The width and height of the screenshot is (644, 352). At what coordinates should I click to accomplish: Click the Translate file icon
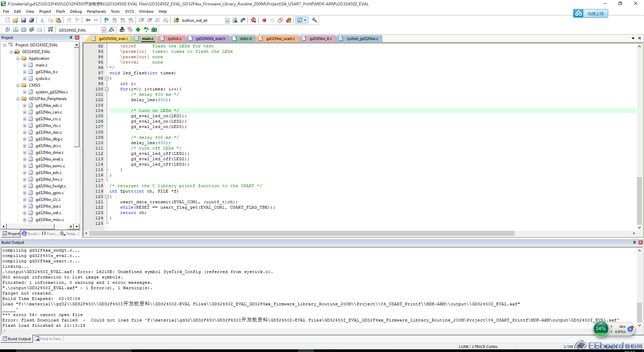[x=7, y=30]
